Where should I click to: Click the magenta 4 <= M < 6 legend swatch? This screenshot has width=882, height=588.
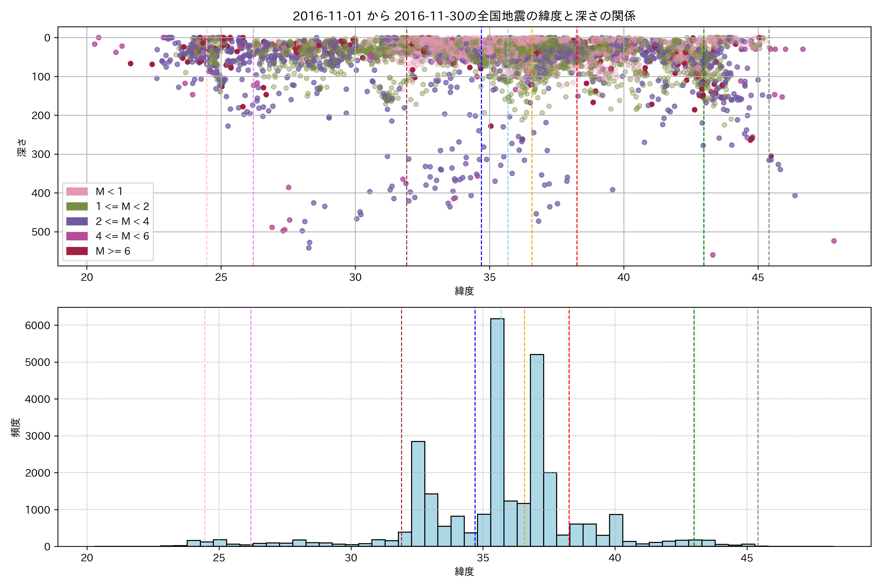click(77, 236)
